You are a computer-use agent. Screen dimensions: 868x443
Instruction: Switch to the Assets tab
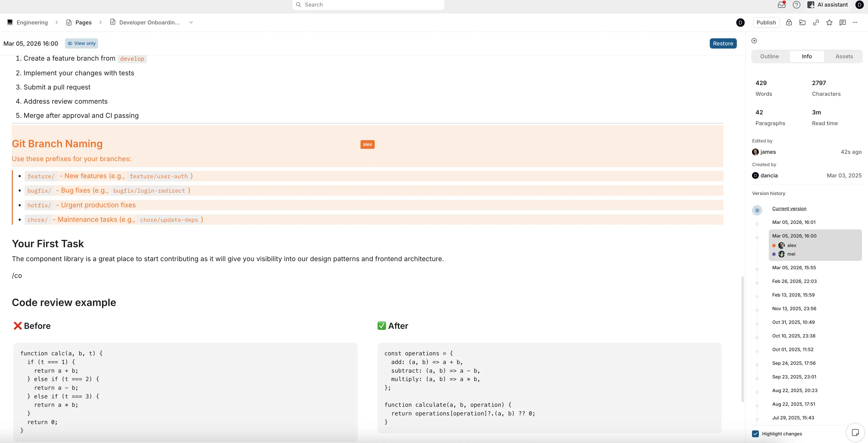coord(844,56)
